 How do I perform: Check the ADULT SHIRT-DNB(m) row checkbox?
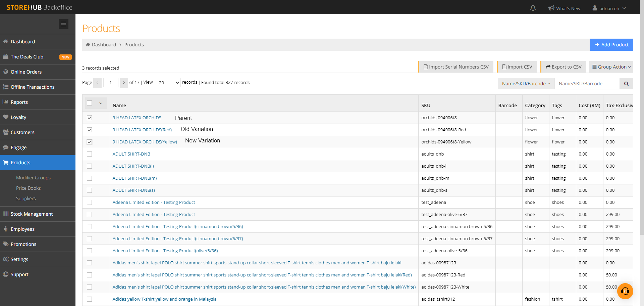pos(90,178)
